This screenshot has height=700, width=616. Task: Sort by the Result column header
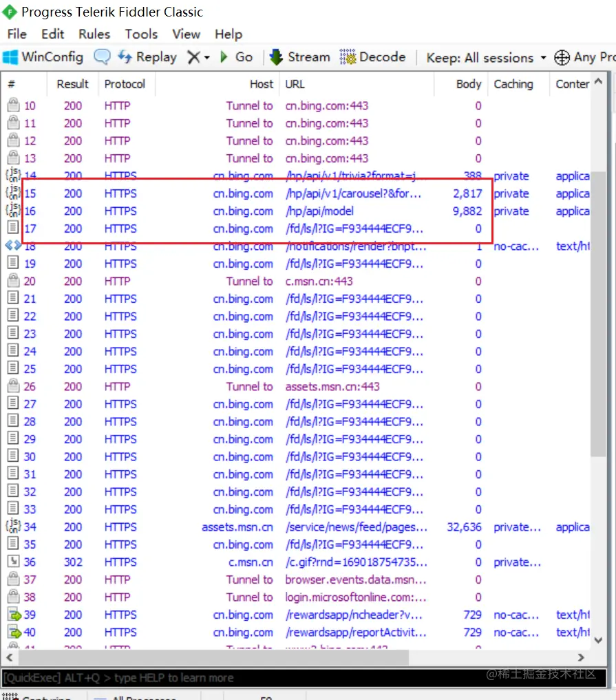coord(73,84)
